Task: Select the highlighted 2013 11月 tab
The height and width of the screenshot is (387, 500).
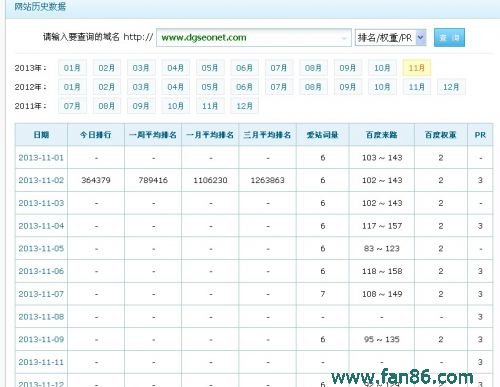Action: coord(417,68)
